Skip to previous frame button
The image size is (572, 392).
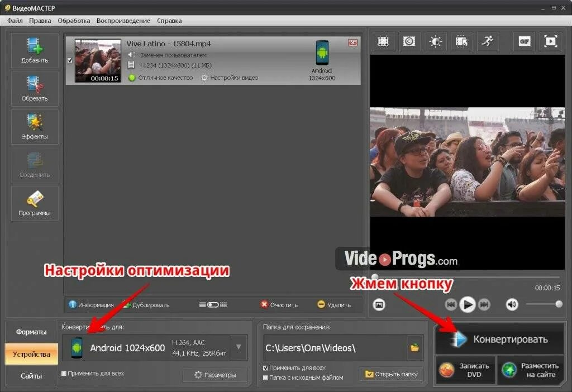(451, 304)
